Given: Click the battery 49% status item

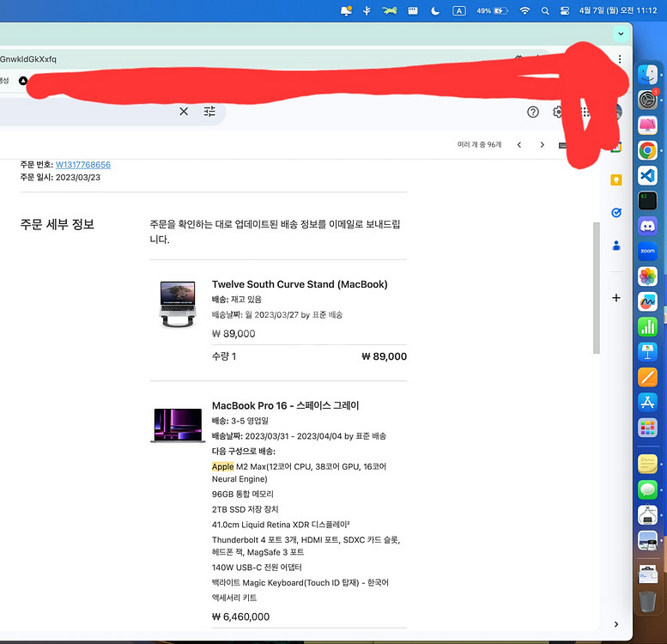Looking at the screenshot, I should (x=492, y=10).
